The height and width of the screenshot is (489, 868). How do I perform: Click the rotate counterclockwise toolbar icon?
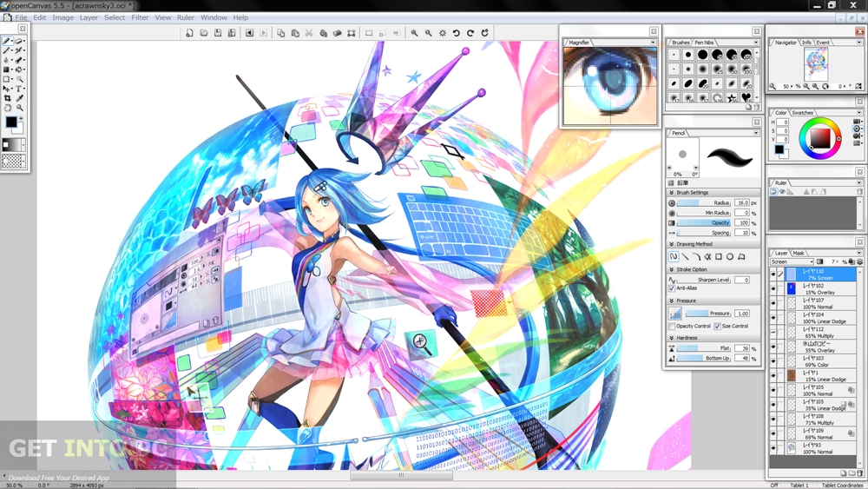[457, 33]
